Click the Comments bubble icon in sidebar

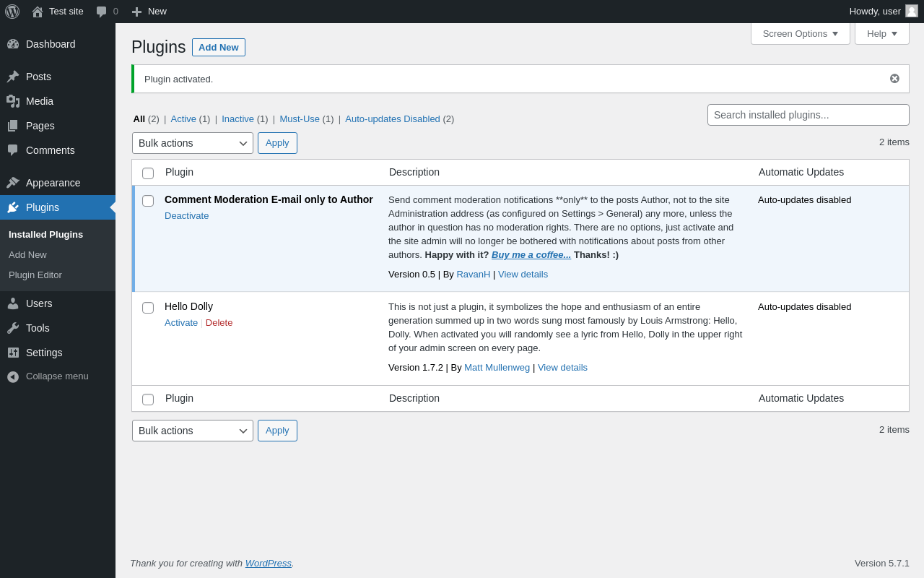coord(13,150)
